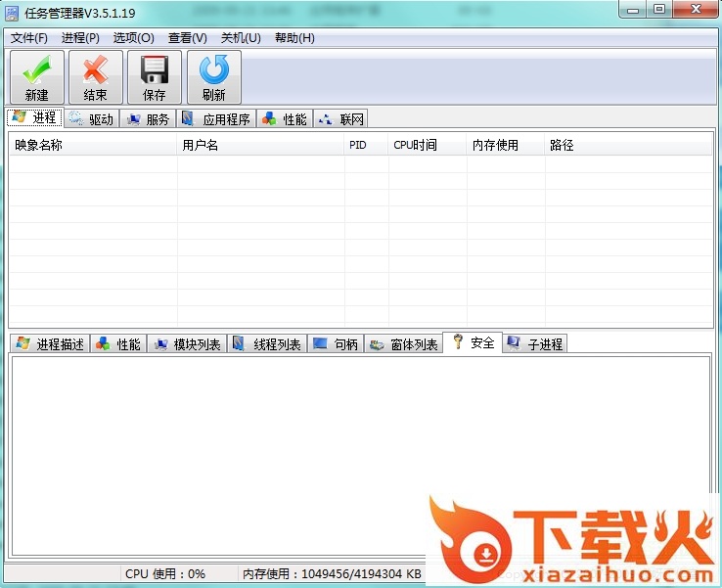The image size is (722, 588).
Task: Click the 内存使用 status bar value
Action: click(x=332, y=573)
